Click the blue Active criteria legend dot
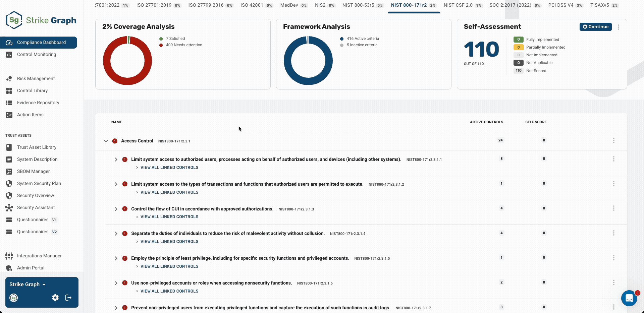Viewport: 644px width, 313px height. (x=342, y=39)
